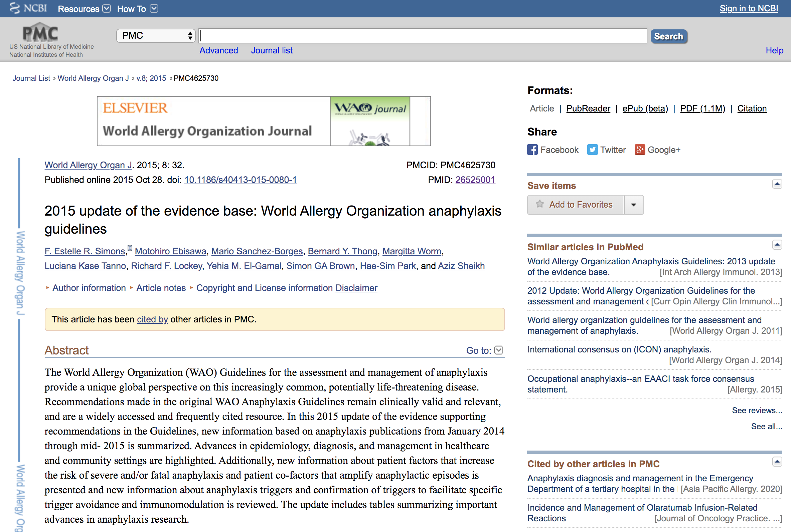Open author Hae-Sim Park
Screen dimensions: 791x532
click(388, 266)
